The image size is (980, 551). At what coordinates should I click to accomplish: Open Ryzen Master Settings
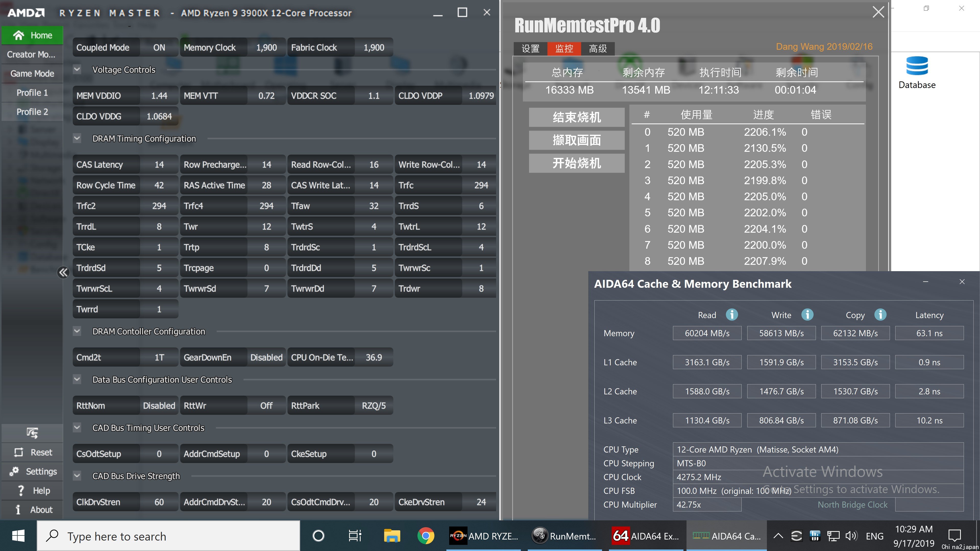[x=32, y=471]
